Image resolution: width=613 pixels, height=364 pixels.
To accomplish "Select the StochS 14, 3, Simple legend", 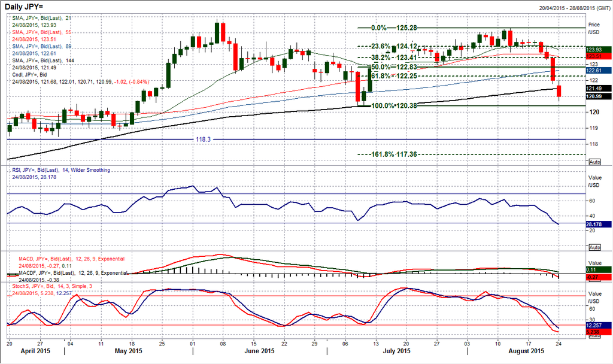I will pos(52,286).
